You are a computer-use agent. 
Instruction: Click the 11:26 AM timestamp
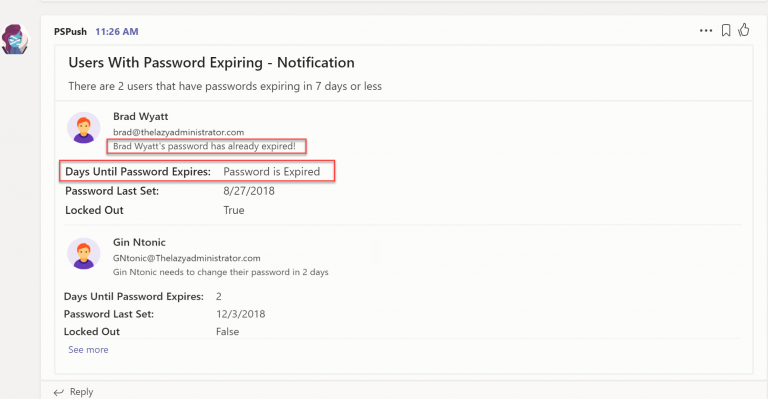[117, 31]
